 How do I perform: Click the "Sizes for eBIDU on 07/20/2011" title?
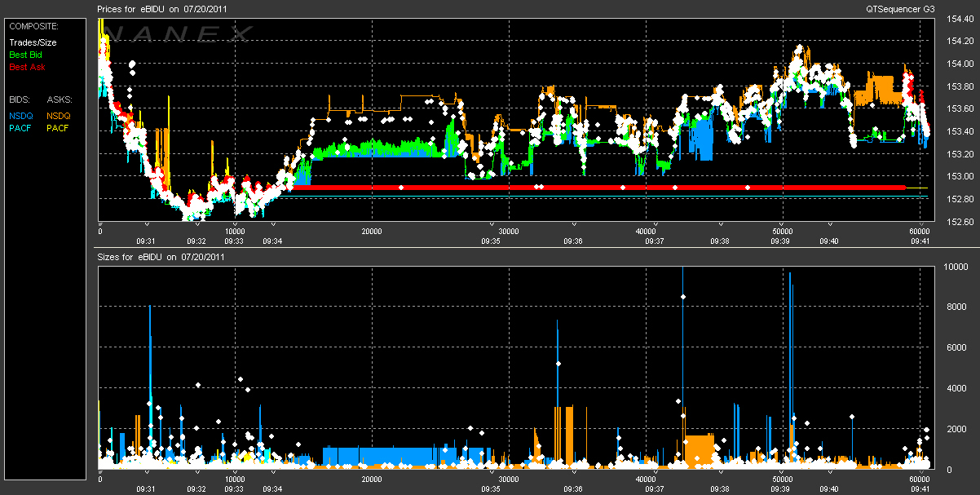click(160, 257)
